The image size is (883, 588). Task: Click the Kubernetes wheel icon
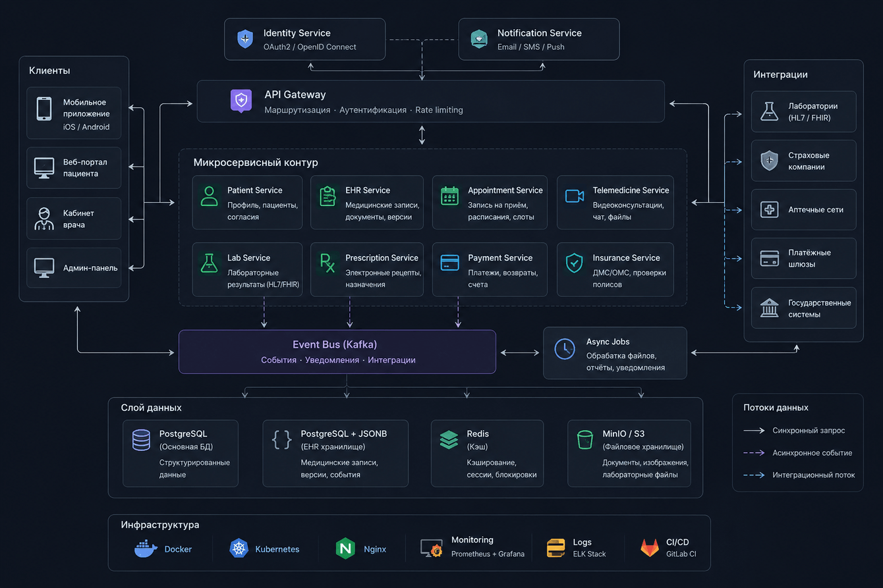(x=239, y=548)
